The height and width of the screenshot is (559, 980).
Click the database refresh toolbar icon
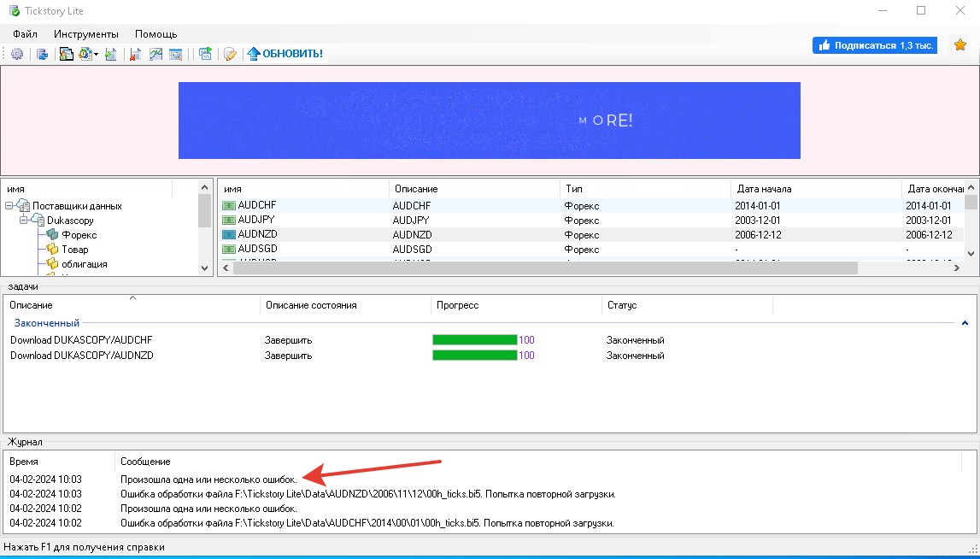pos(43,55)
